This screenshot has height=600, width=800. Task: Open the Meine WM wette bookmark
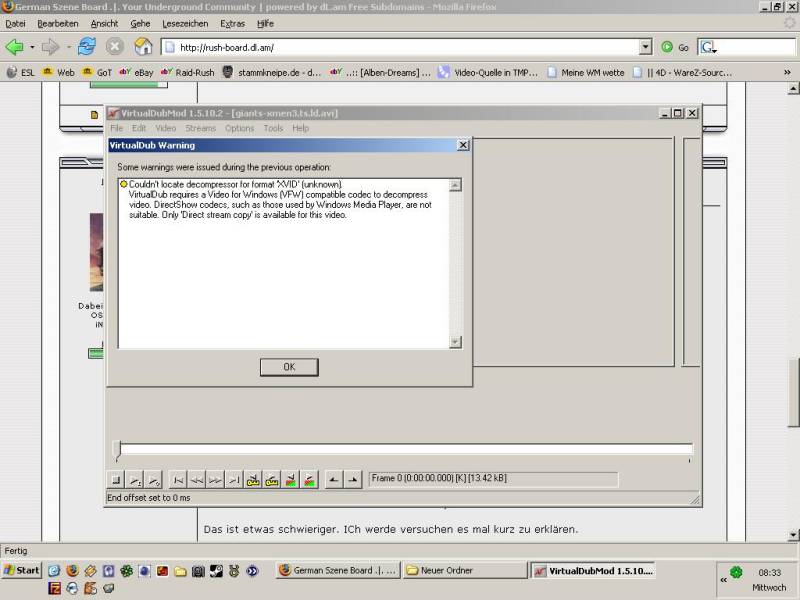pyautogui.click(x=586, y=72)
